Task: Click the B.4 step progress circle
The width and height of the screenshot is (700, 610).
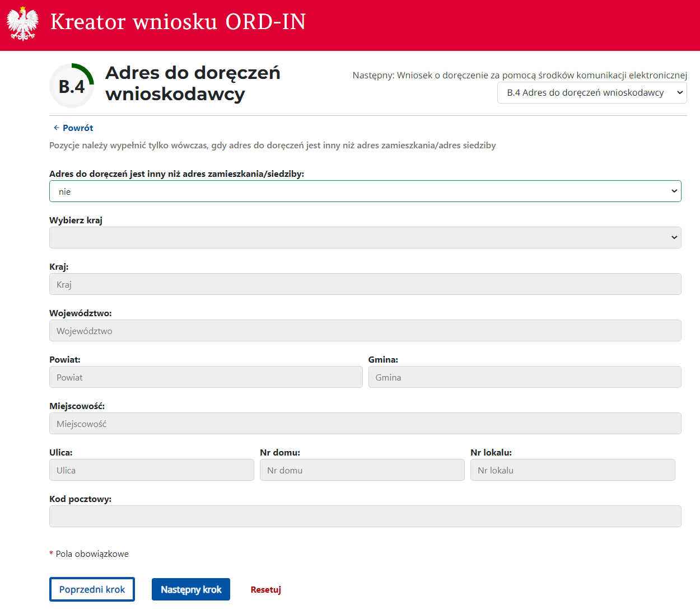Action: 72,86
